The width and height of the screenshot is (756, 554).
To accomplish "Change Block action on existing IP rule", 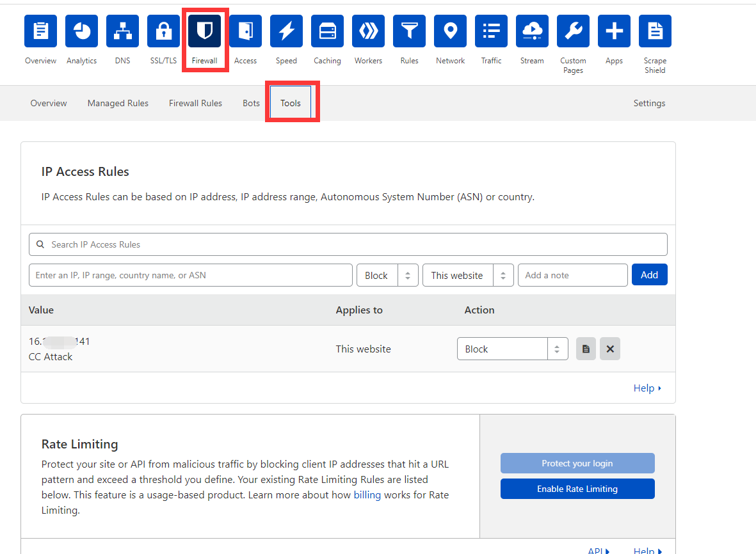I will point(512,349).
